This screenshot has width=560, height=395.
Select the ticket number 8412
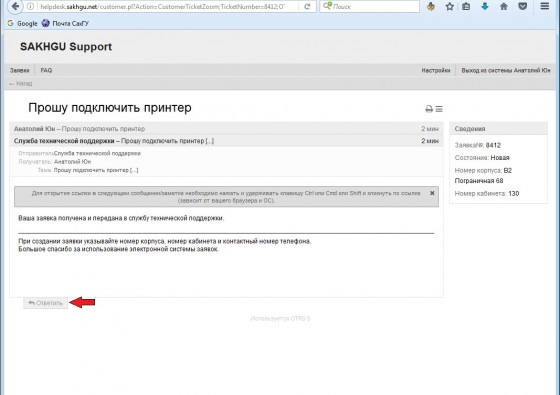point(493,145)
